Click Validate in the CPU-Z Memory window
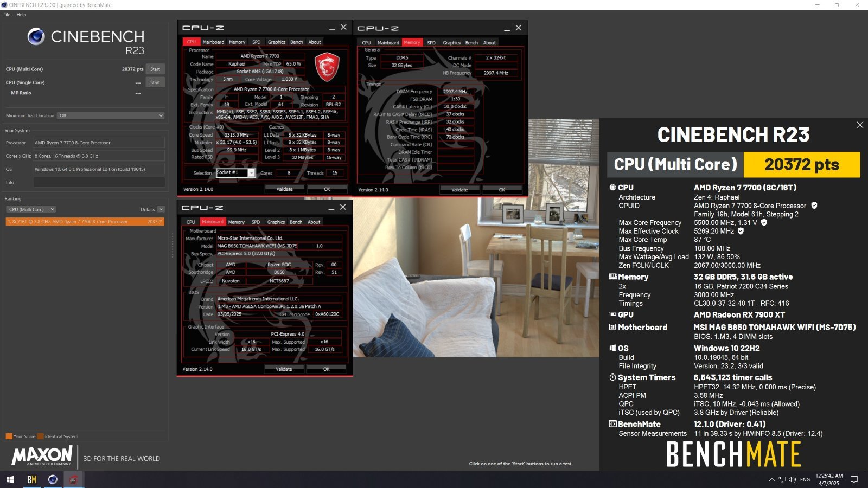Image resolution: width=868 pixels, height=488 pixels. pyautogui.click(x=459, y=190)
